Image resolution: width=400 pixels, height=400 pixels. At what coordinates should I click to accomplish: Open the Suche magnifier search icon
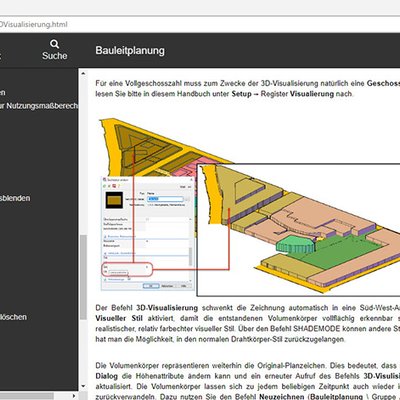tap(55, 44)
